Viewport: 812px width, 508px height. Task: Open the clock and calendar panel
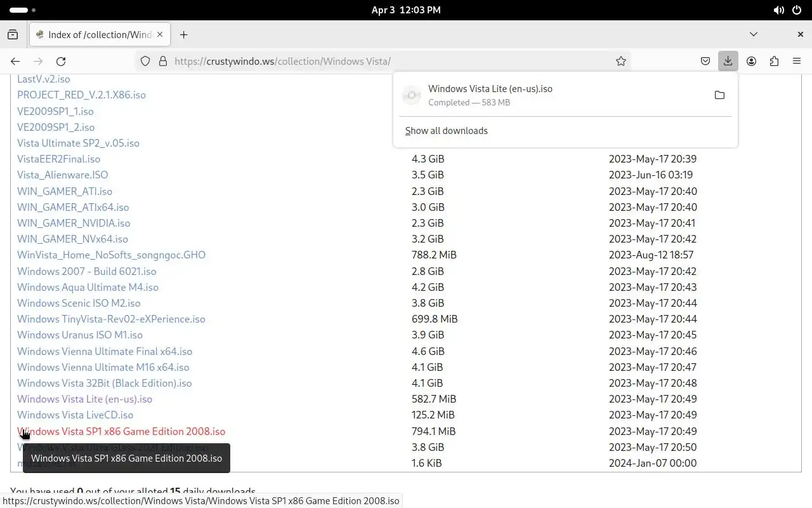click(x=406, y=10)
